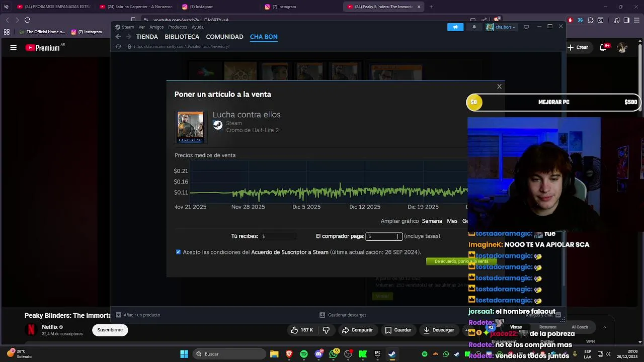Image resolution: width=644 pixels, height=362 pixels.
Task: Open Acuerdo de Suscriptor a Steam link
Action: pos(290,252)
